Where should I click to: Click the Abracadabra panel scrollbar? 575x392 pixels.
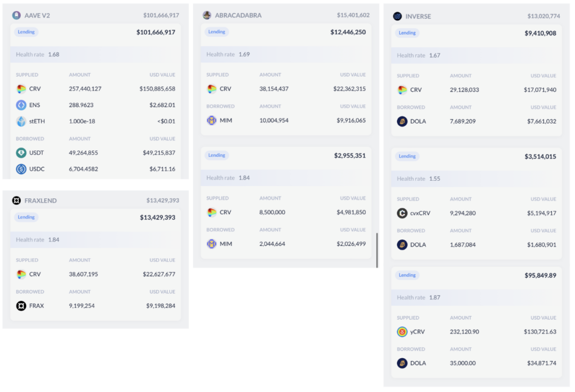click(377, 250)
